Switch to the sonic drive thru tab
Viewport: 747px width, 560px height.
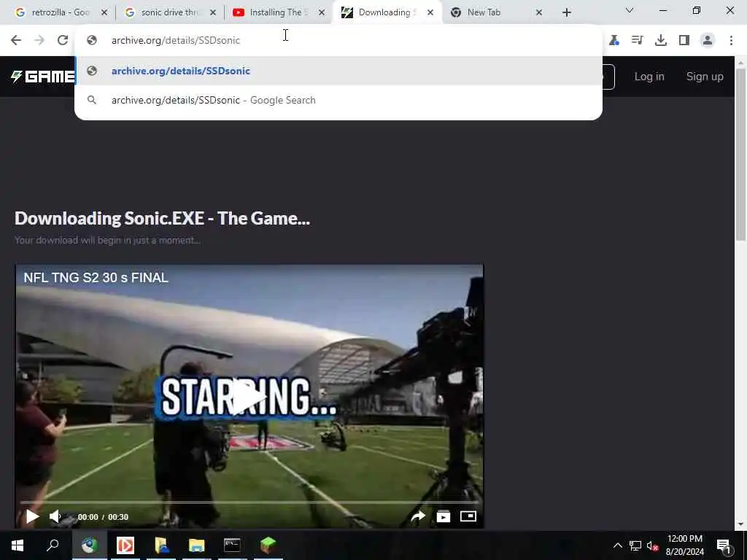click(x=169, y=12)
